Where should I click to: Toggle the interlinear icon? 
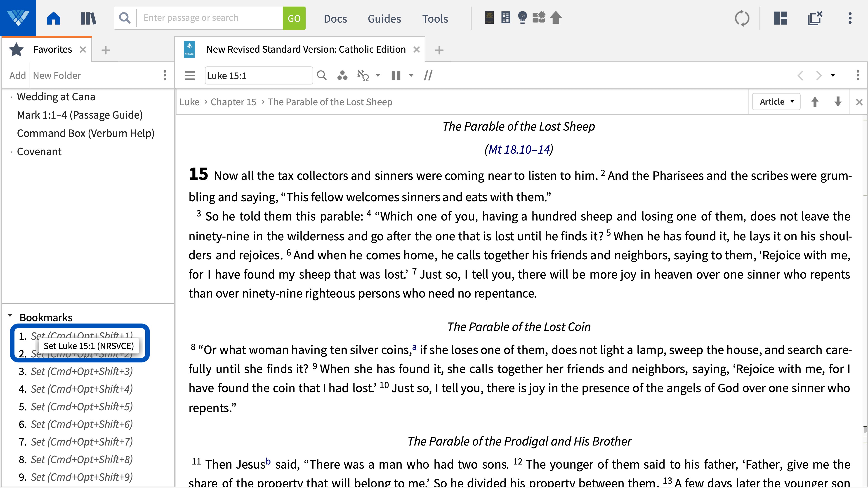point(363,75)
